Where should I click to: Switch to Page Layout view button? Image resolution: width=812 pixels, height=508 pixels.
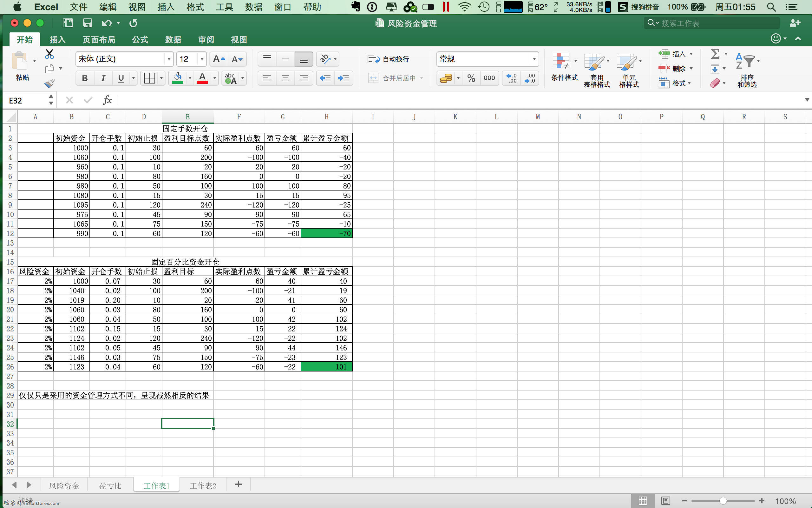[666, 501]
